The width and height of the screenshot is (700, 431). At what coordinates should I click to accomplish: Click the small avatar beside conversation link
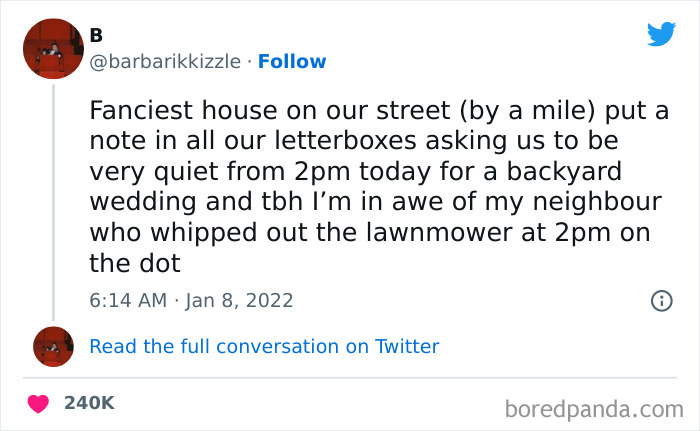click(52, 346)
